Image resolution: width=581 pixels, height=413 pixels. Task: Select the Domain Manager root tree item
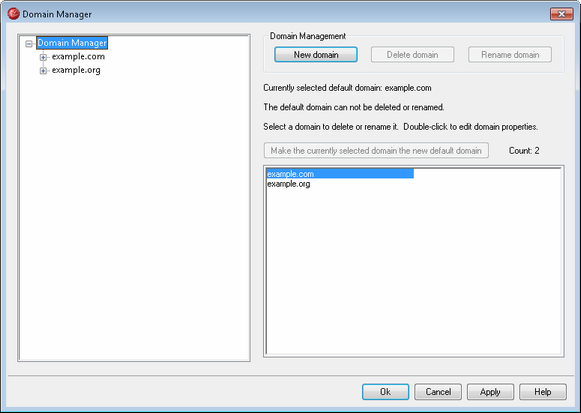(x=72, y=43)
